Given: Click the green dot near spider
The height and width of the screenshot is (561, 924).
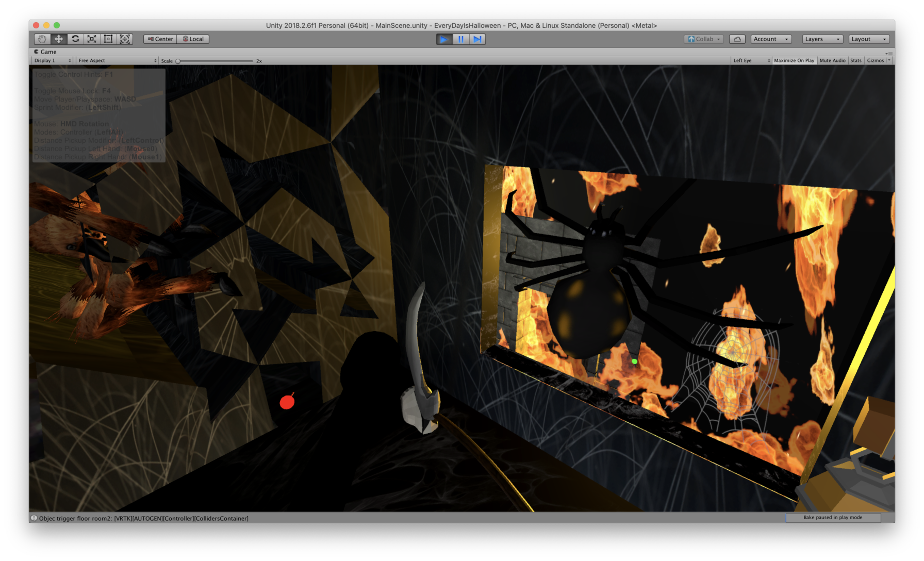Looking at the screenshot, I should coord(634,361).
